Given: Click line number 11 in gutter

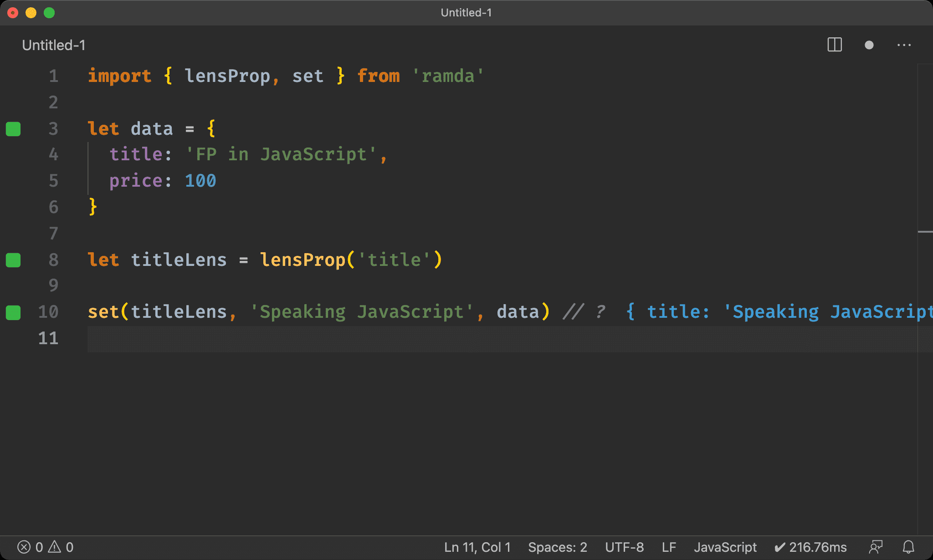Looking at the screenshot, I should (x=48, y=338).
